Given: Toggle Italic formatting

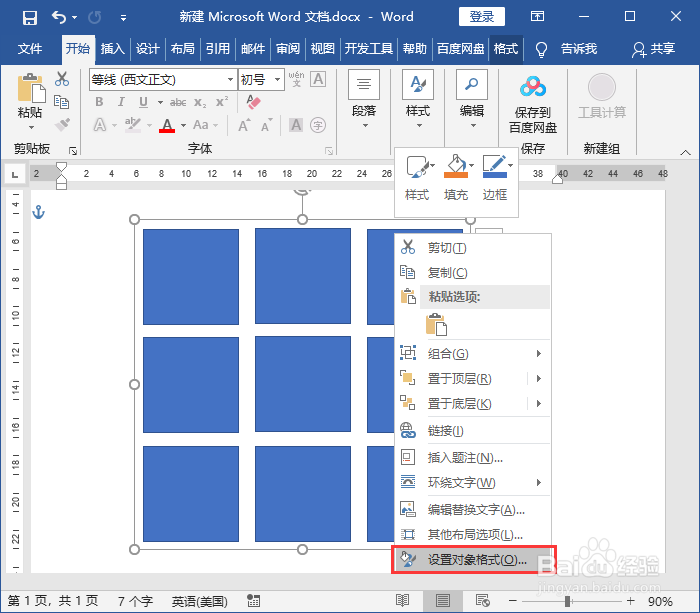Looking at the screenshot, I should [x=121, y=102].
